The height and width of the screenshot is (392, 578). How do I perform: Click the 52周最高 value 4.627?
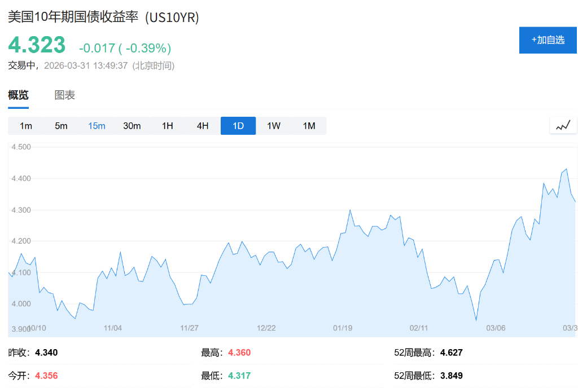click(452, 352)
